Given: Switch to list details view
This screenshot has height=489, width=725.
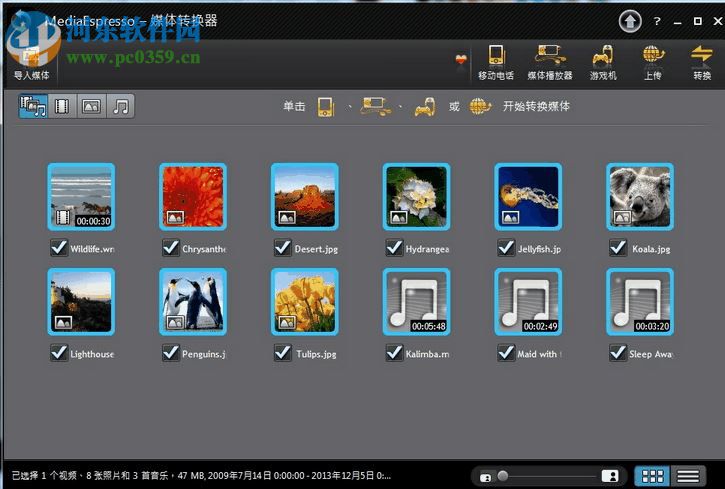Looking at the screenshot, I should (x=688, y=476).
